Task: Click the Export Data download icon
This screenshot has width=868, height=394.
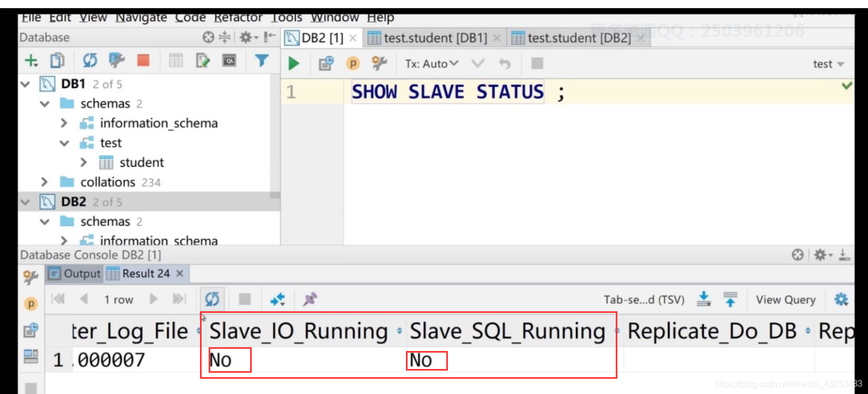Action: coord(704,299)
